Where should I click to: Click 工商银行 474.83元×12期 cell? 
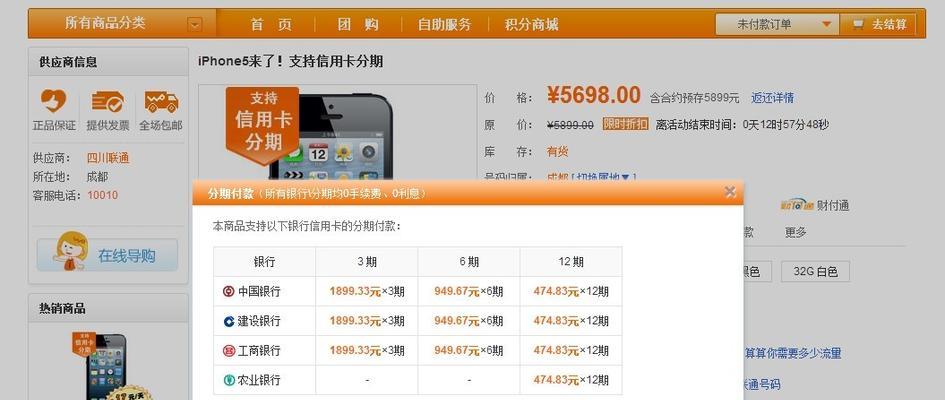coord(571,351)
